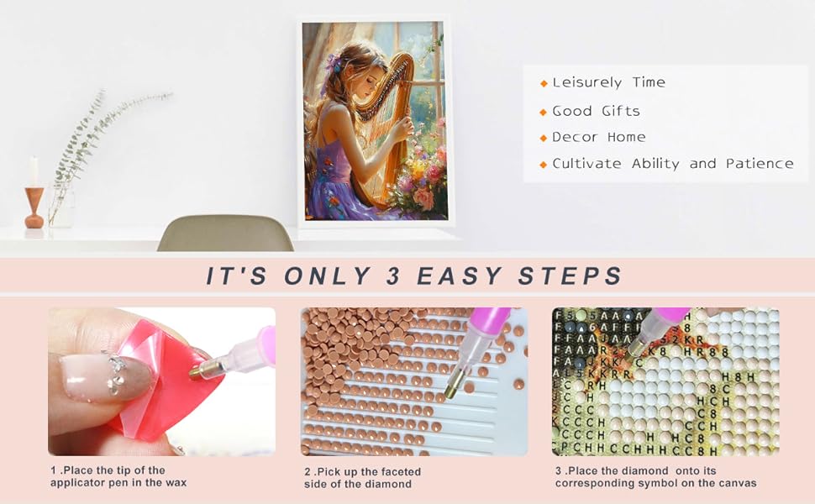Screen dimensions: 815x504
Task: Click the orange diamond bullet beside Leisurely Time
Action: point(544,83)
